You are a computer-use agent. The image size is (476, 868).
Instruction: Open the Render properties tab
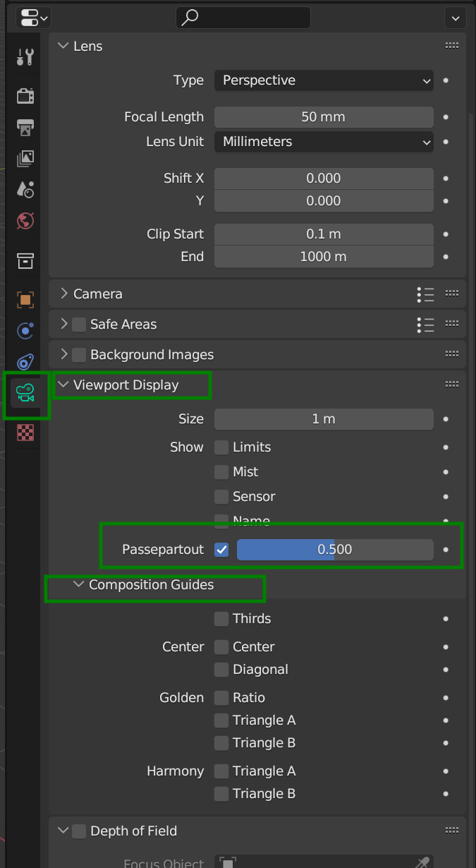[25, 96]
